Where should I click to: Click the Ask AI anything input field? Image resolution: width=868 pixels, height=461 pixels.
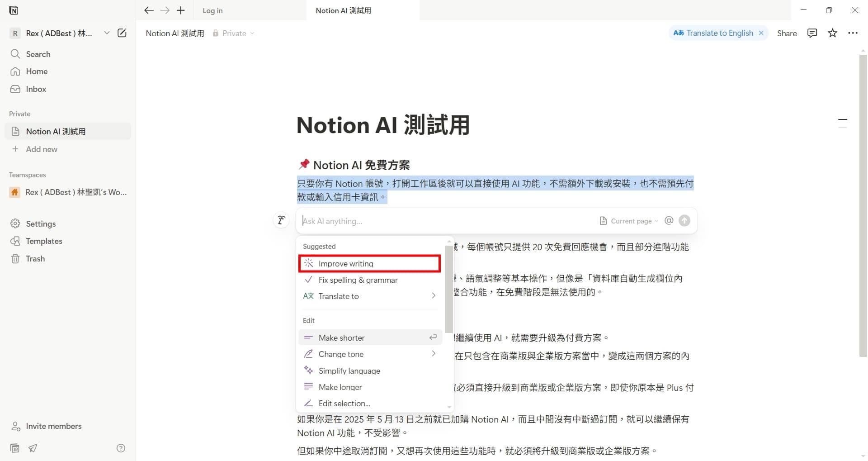[x=407, y=221]
